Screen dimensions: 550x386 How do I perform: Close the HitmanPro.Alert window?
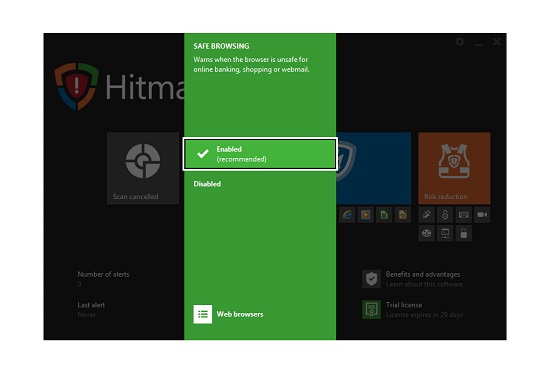[497, 42]
